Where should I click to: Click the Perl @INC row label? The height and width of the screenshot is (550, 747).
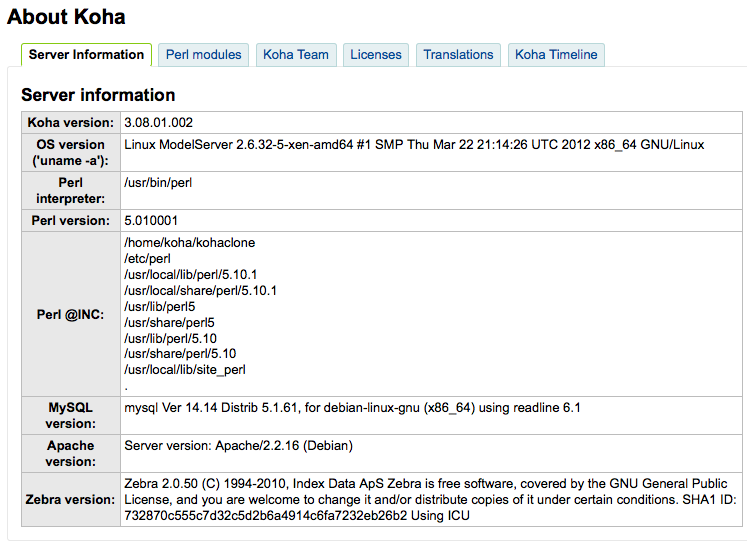(71, 315)
